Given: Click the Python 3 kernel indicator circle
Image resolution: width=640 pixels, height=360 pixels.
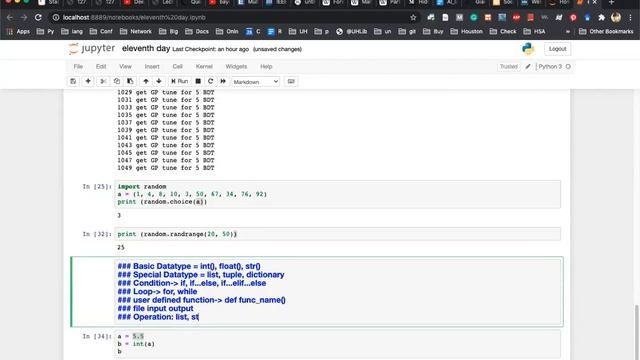Looking at the screenshot, I should tap(568, 67).
